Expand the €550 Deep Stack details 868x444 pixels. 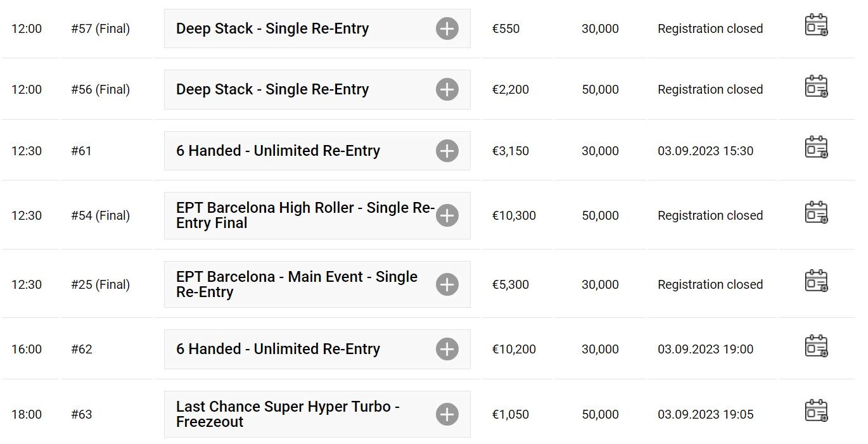click(x=447, y=29)
